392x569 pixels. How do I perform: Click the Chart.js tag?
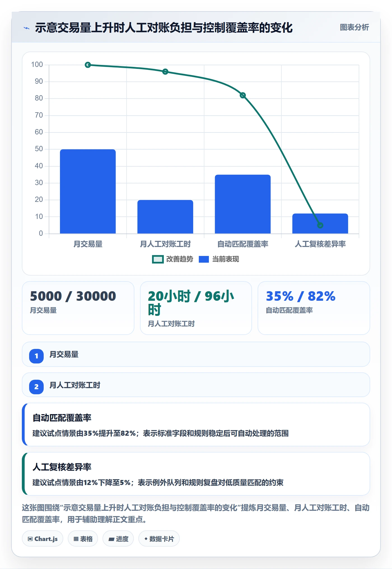click(x=43, y=539)
